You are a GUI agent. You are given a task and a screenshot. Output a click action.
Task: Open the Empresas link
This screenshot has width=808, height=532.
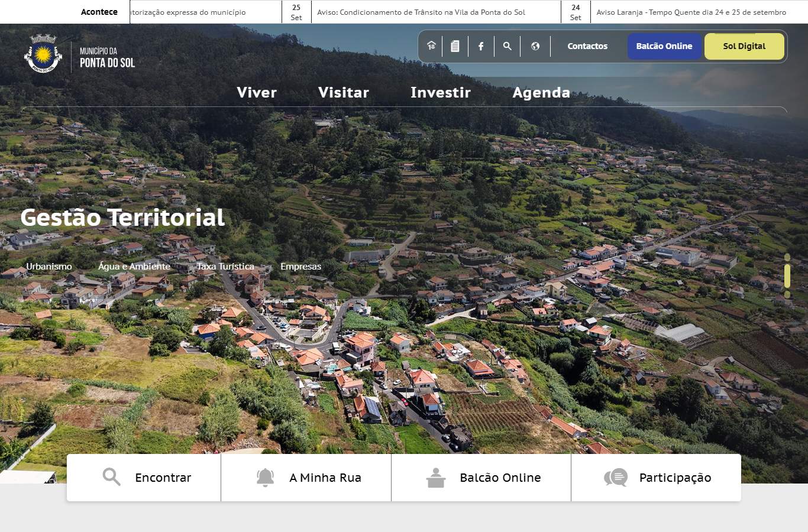(301, 267)
